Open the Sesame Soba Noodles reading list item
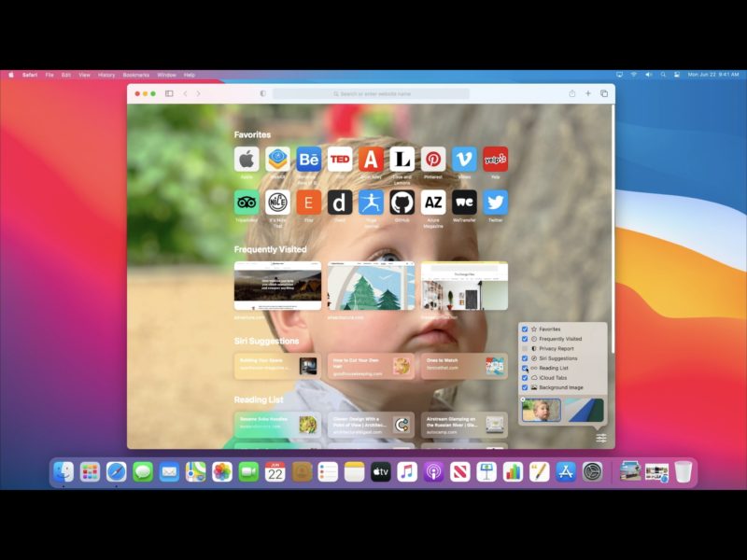The width and height of the screenshot is (747, 560). tap(277, 425)
